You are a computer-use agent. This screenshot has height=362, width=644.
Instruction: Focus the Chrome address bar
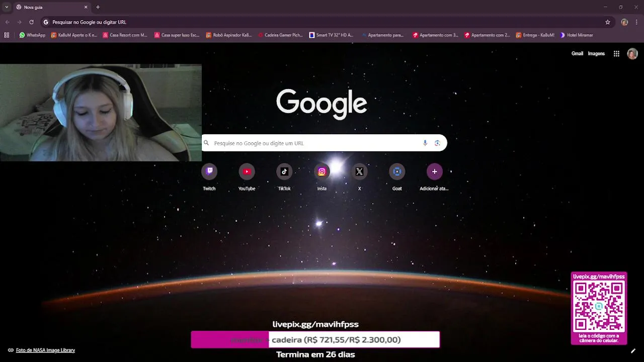click(322, 22)
